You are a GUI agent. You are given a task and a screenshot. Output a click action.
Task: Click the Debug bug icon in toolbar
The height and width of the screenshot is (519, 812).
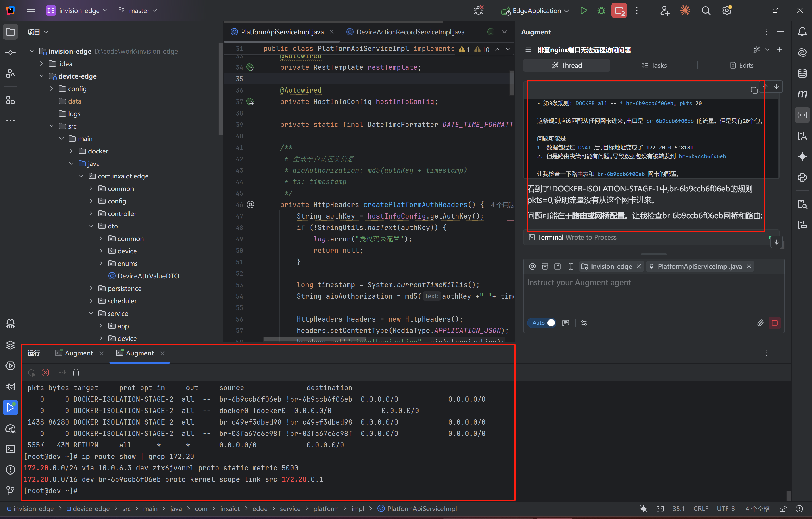click(x=601, y=10)
